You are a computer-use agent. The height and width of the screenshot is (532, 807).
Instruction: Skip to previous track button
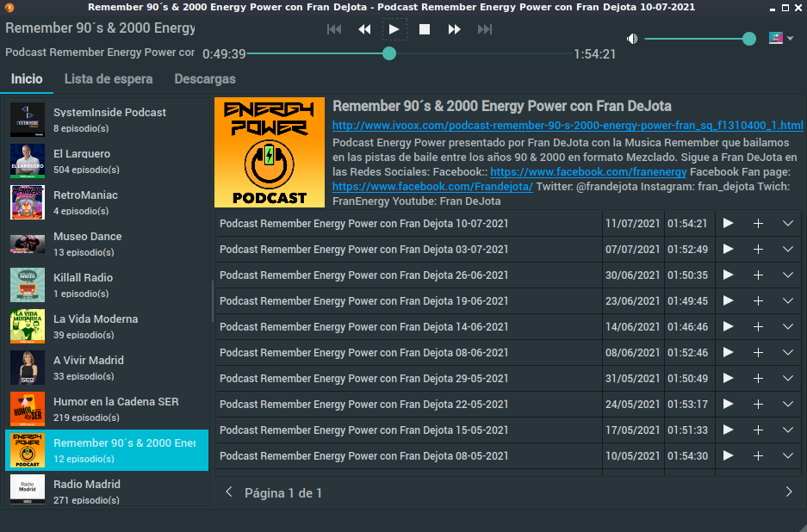click(x=334, y=29)
